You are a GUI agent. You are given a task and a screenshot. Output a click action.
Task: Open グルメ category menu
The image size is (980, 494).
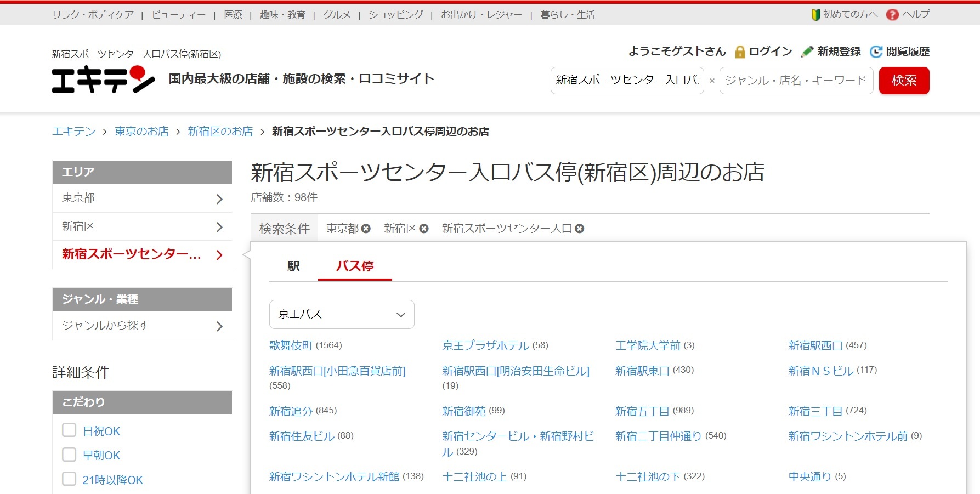click(x=337, y=15)
